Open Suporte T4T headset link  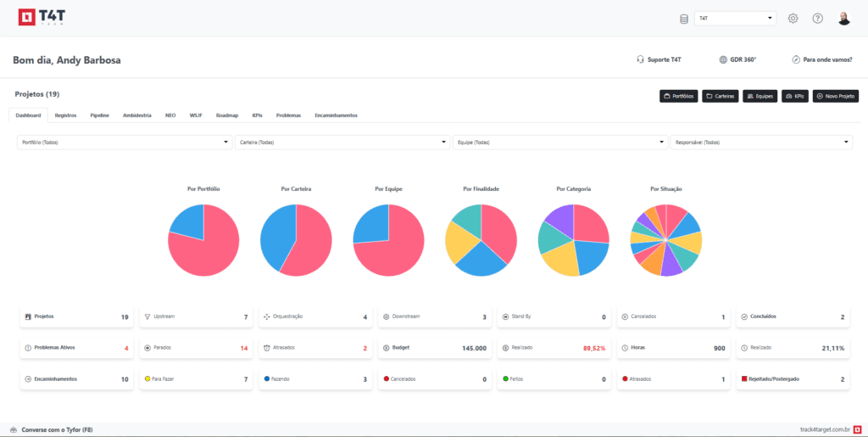(x=659, y=59)
